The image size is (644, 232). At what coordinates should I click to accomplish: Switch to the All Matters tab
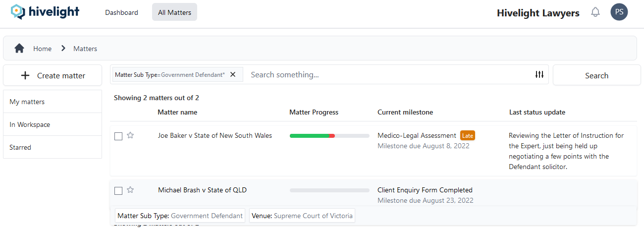click(174, 12)
